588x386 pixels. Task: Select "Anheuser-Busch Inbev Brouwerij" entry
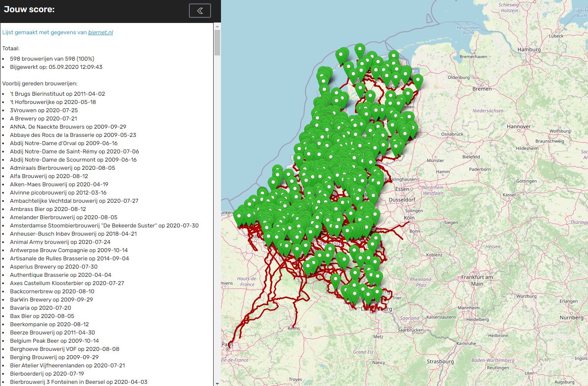(73, 234)
